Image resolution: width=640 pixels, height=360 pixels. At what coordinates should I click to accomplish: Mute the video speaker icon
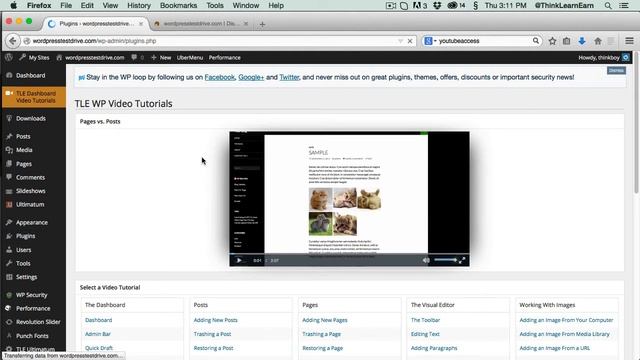[426, 260]
